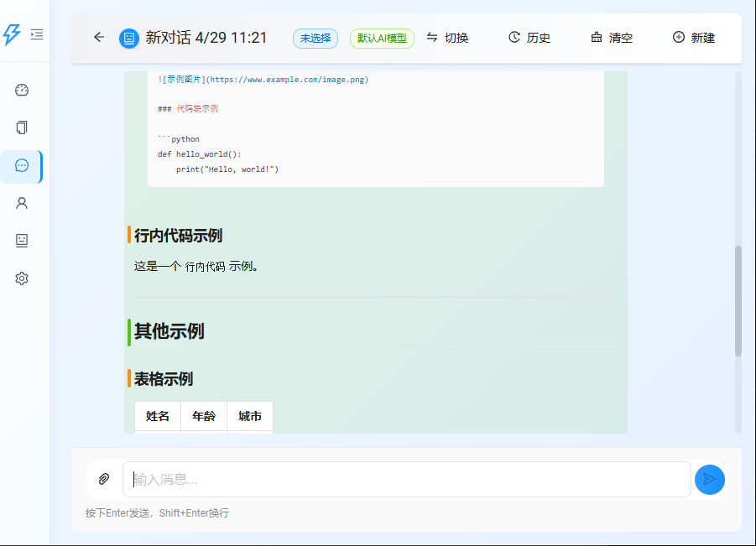The width and height of the screenshot is (756, 546).
Task: Click the 这是一个 行内代码 示例 sentence
Action: pyautogui.click(x=196, y=266)
